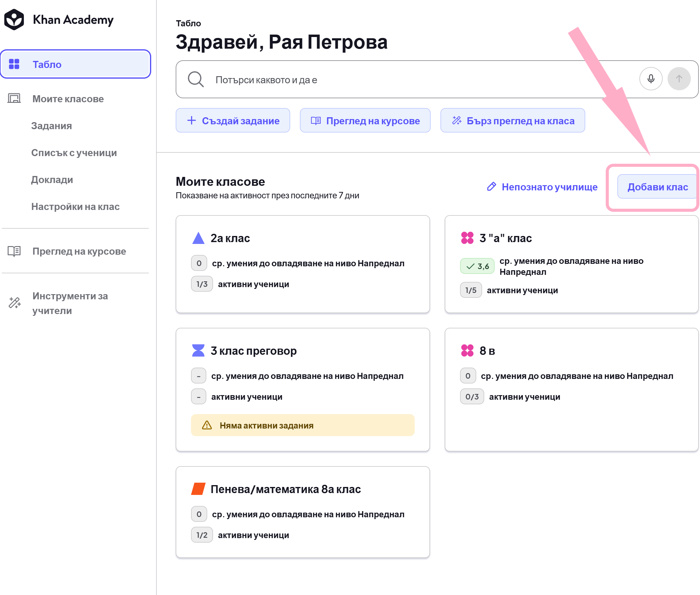Click the up-arrow submit search button

[x=679, y=79]
